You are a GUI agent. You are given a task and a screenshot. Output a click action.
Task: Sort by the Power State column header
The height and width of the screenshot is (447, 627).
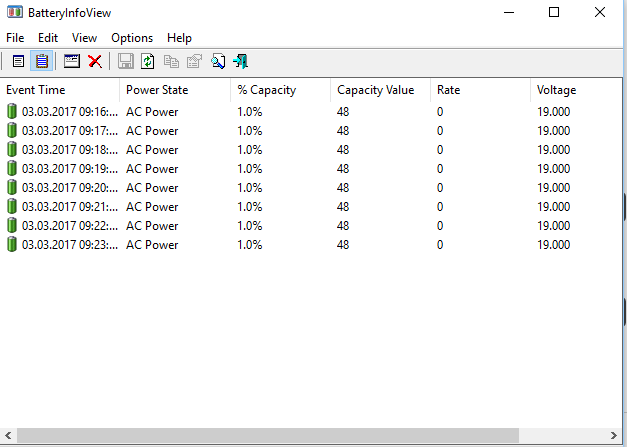pos(175,90)
